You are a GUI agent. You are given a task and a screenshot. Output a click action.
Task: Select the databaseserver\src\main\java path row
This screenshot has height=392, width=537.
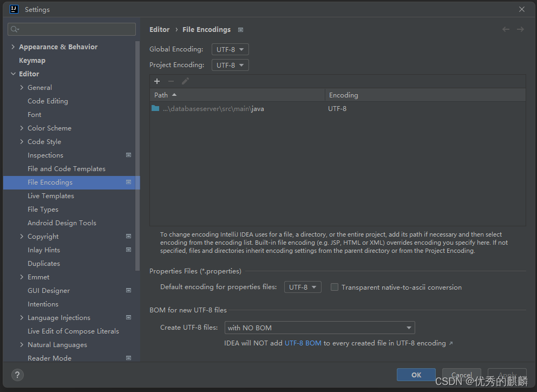coord(337,109)
